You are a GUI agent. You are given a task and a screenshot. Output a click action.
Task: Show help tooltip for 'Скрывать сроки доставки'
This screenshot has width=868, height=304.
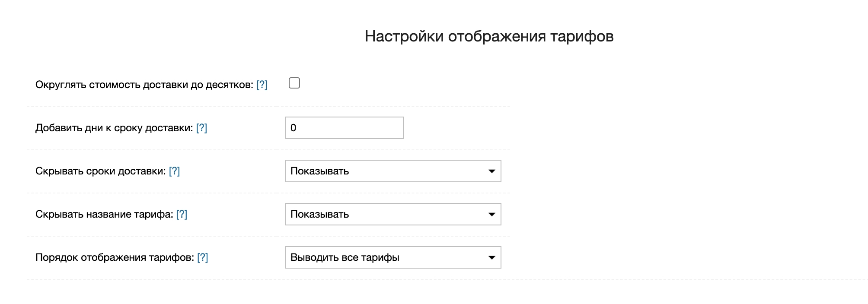point(174,171)
